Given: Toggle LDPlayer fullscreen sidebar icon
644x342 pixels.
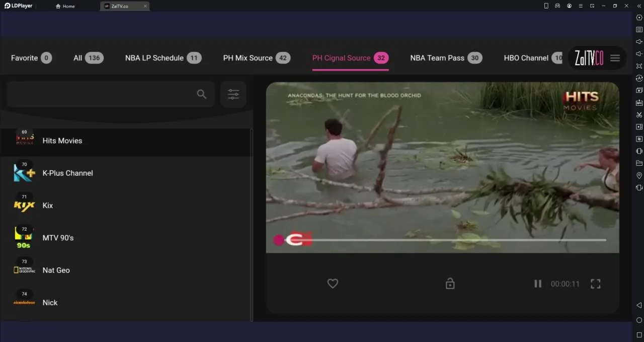Looking at the screenshot, I should 639,66.
